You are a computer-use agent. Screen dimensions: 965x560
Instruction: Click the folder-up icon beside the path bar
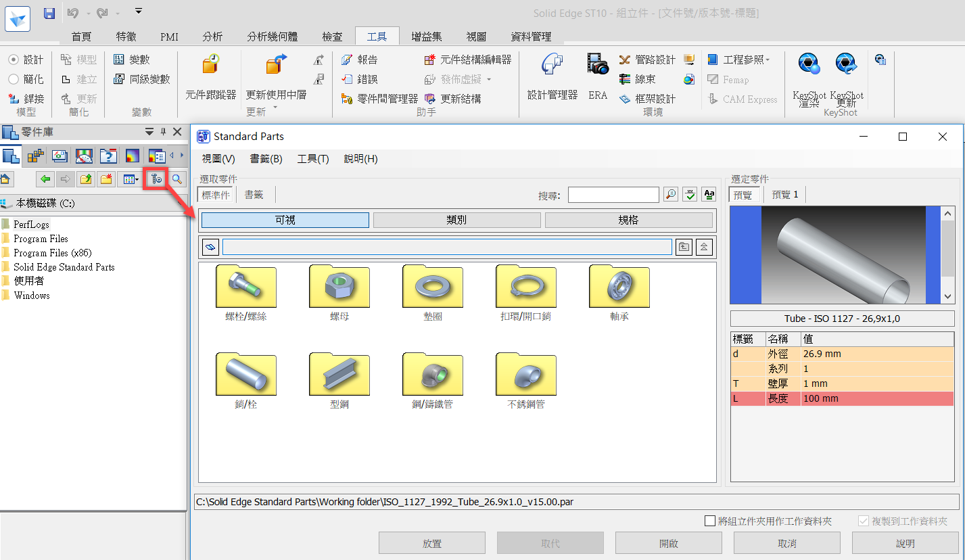pyautogui.click(x=684, y=247)
